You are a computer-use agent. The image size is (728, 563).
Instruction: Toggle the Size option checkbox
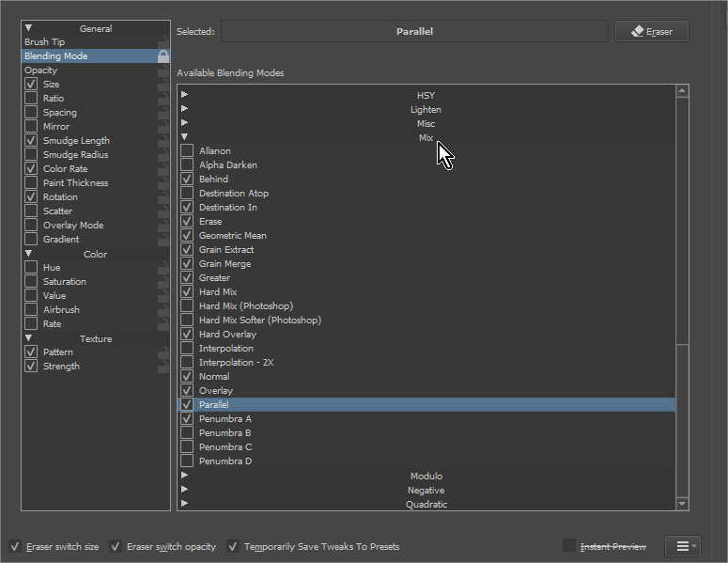(31, 84)
